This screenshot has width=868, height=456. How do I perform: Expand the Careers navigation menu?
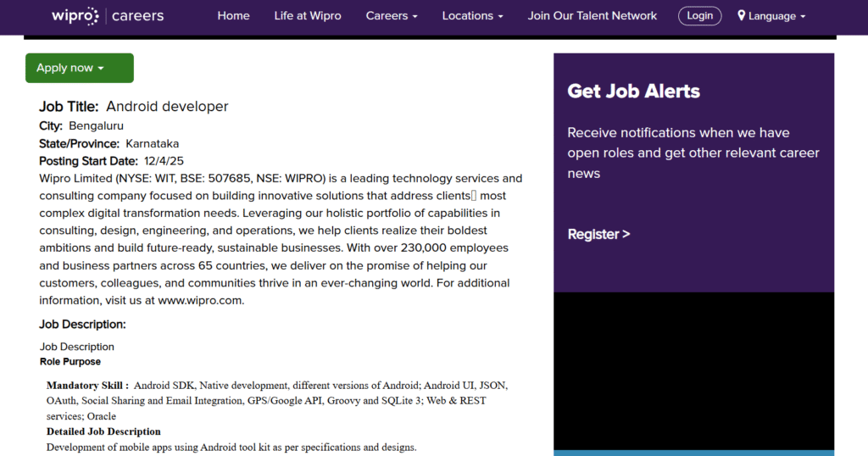point(392,16)
